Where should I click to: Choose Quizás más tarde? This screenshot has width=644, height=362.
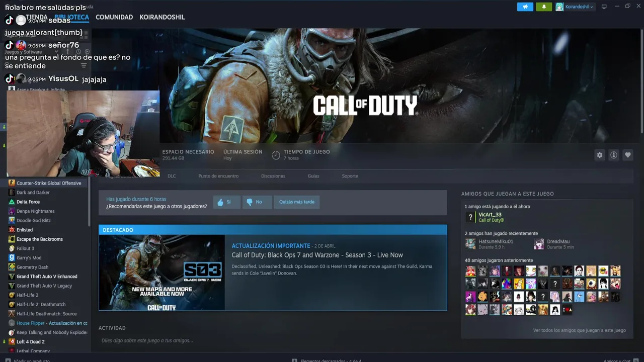[x=297, y=202]
